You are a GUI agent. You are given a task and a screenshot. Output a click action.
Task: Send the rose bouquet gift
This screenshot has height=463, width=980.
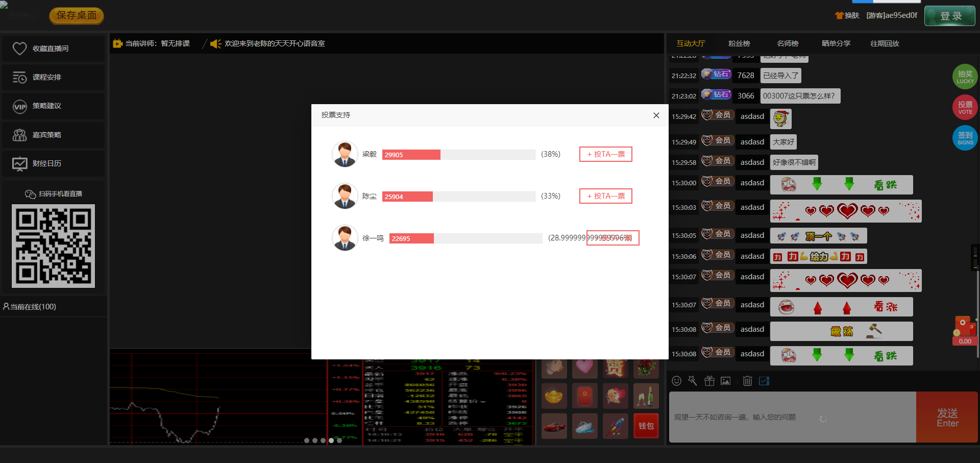pyautogui.click(x=646, y=368)
